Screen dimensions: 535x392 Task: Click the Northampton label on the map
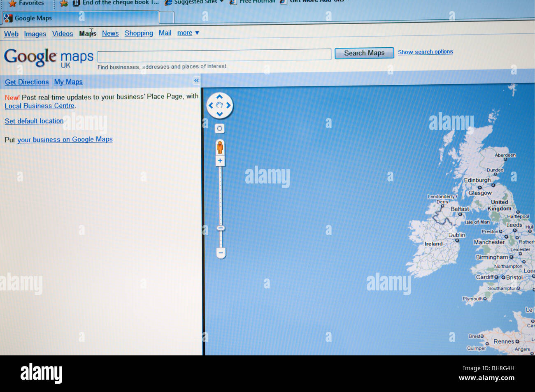(x=508, y=266)
